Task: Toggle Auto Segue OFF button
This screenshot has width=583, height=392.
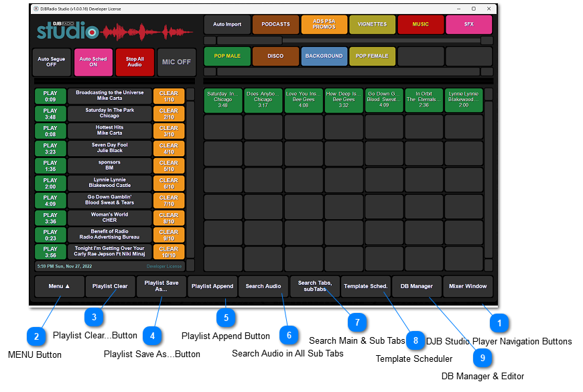Action: 52,62
